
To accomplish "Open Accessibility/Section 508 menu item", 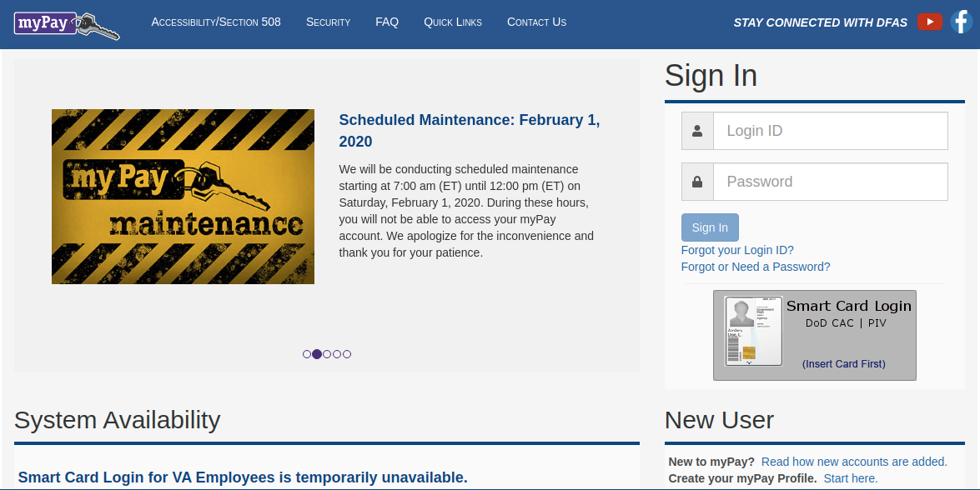I will [x=216, y=22].
